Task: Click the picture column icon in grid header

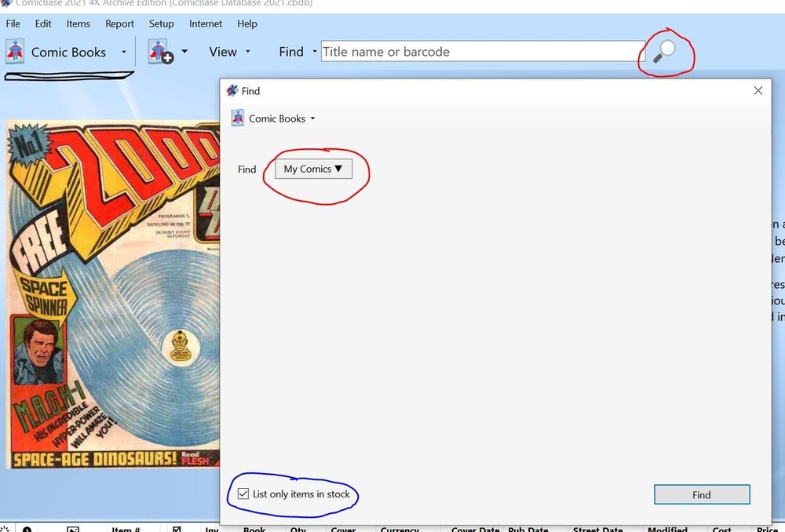Action: pos(72,530)
